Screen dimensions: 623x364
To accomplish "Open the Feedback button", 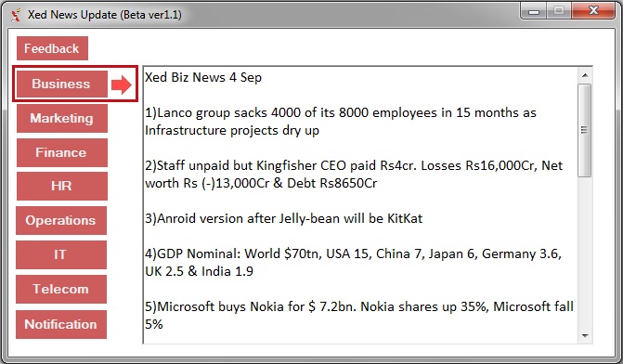I will coord(52,48).
